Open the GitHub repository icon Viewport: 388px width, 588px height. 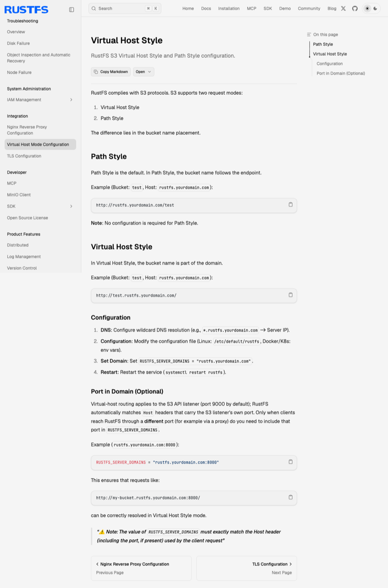pos(355,9)
